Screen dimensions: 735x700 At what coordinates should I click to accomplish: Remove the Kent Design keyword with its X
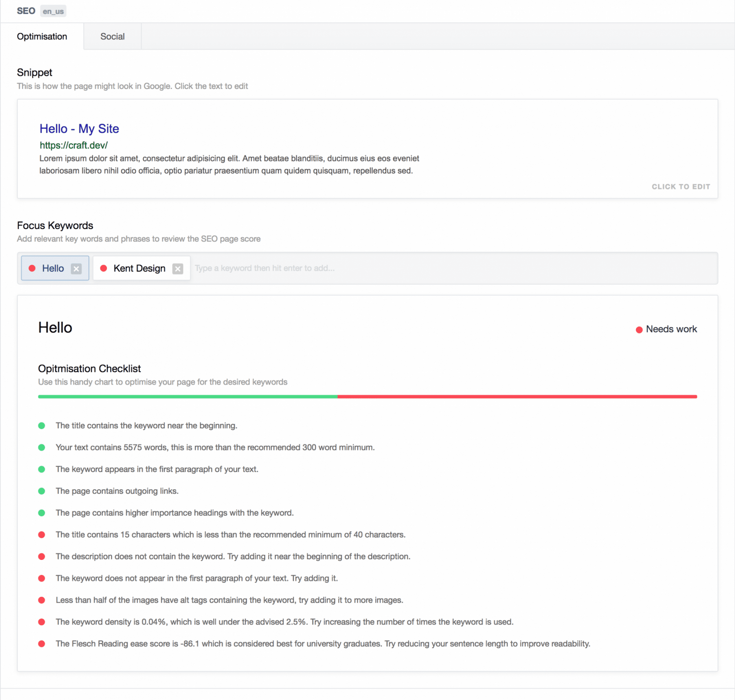(177, 269)
